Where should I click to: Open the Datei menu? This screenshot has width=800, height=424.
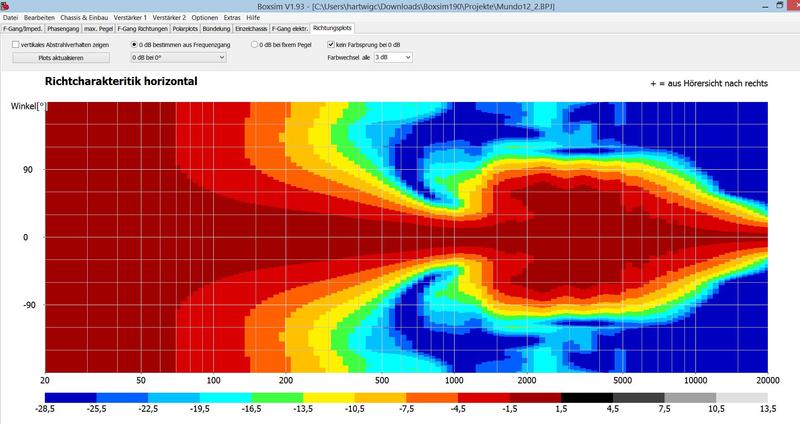point(10,17)
